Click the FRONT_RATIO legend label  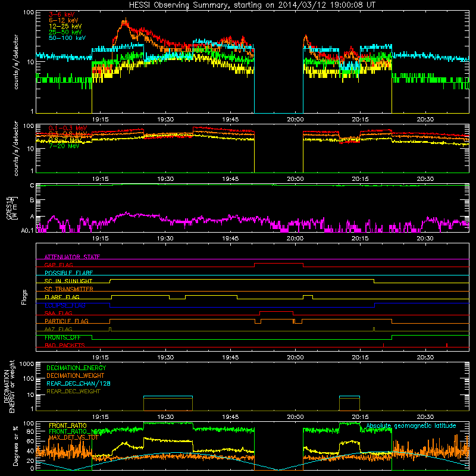click(68, 425)
